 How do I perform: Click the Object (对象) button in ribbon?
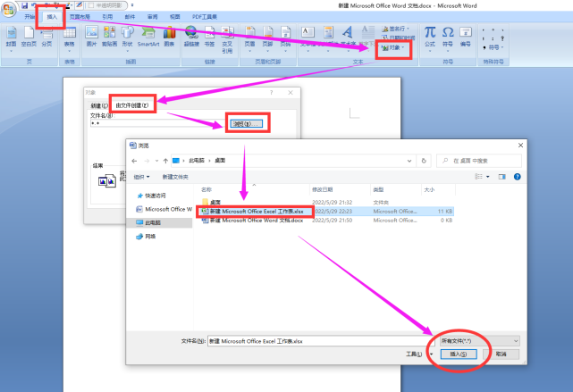pyautogui.click(x=393, y=48)
